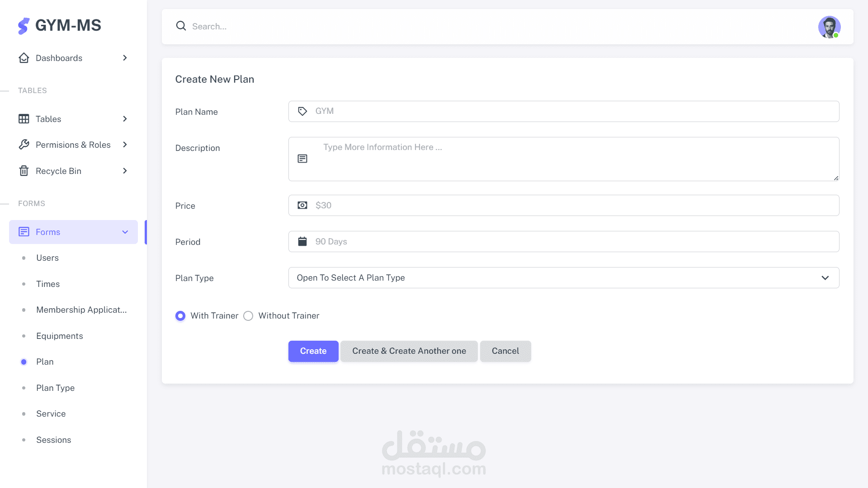
Task: Select the With Trainer radio option
Action: 180,316
